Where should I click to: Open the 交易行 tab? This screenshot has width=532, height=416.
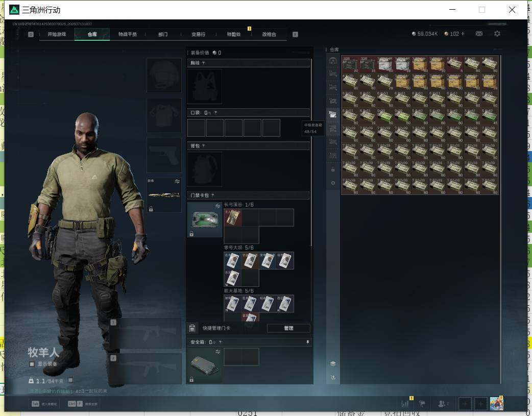[x=198, y=34]
